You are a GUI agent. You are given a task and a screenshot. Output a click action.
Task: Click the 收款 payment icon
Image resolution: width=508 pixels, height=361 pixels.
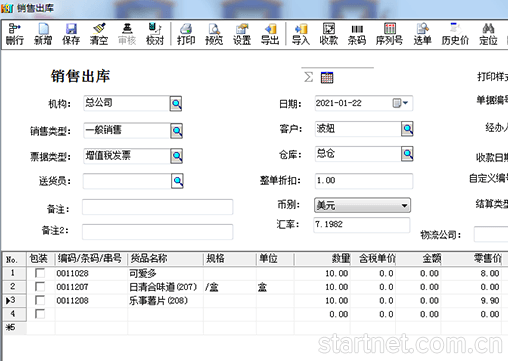tap(329, 34)
